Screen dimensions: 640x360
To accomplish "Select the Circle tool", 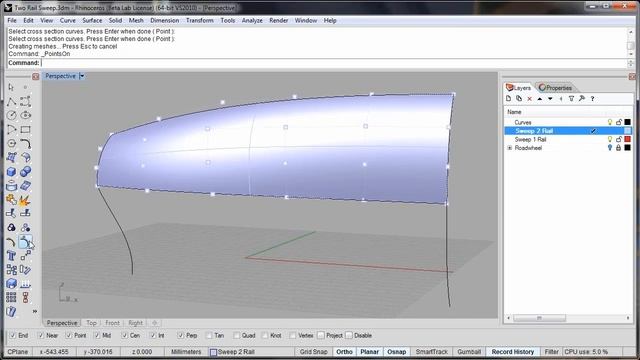I will pos(11,116).
